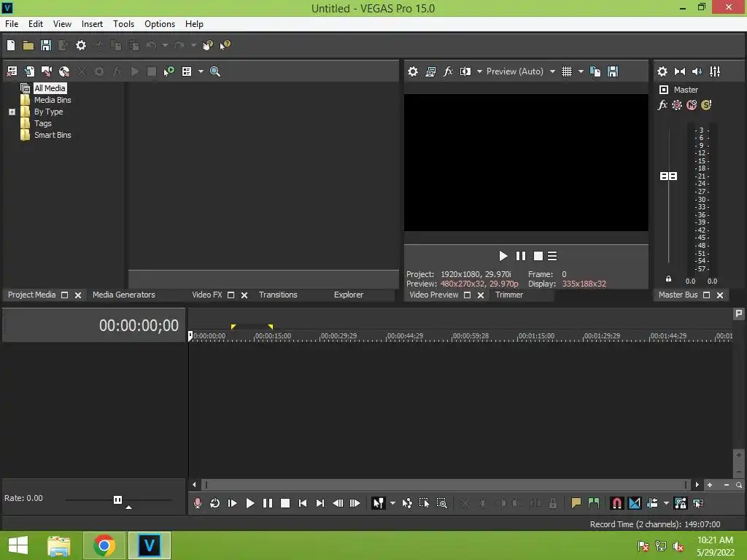
Task: Open Mixing Console icon in Master Bus
Action: pos(715,71)
